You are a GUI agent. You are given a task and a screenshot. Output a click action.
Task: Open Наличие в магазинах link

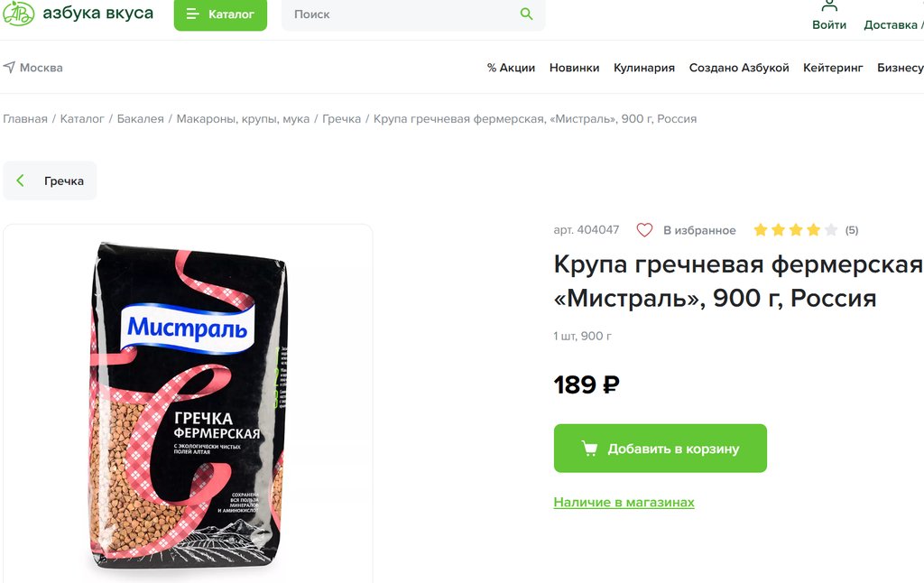pyautogui.click(x=624, y=503)
